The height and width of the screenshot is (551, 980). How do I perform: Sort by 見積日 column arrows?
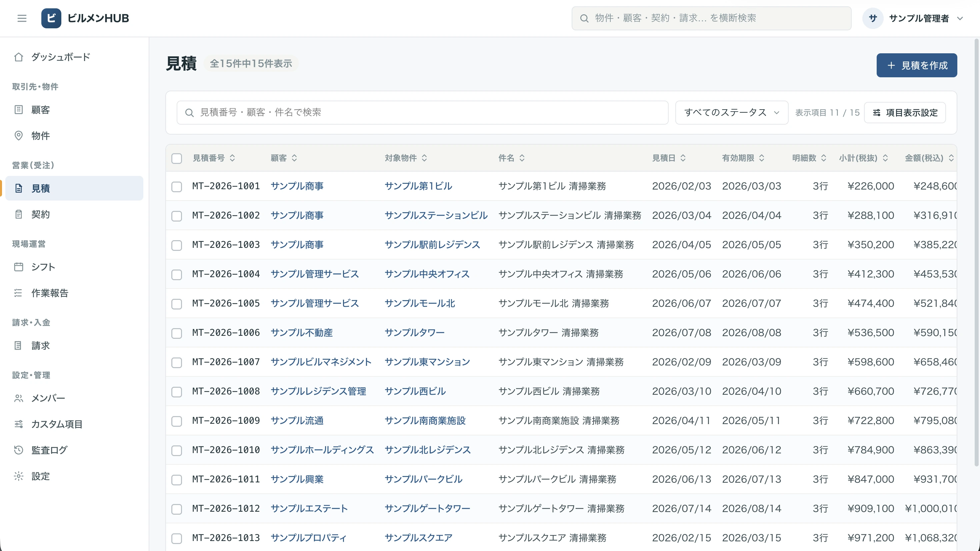coord(683,158)
